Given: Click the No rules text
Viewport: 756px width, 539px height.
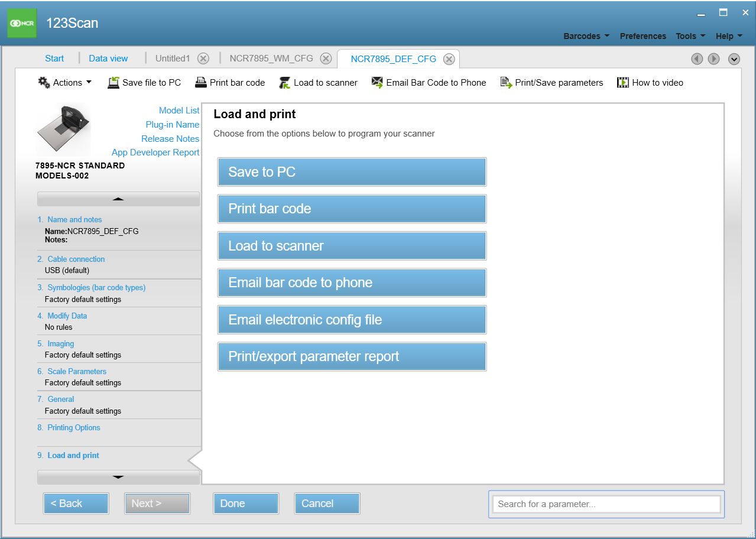Looking at the screenshot, I should [59, 327].
